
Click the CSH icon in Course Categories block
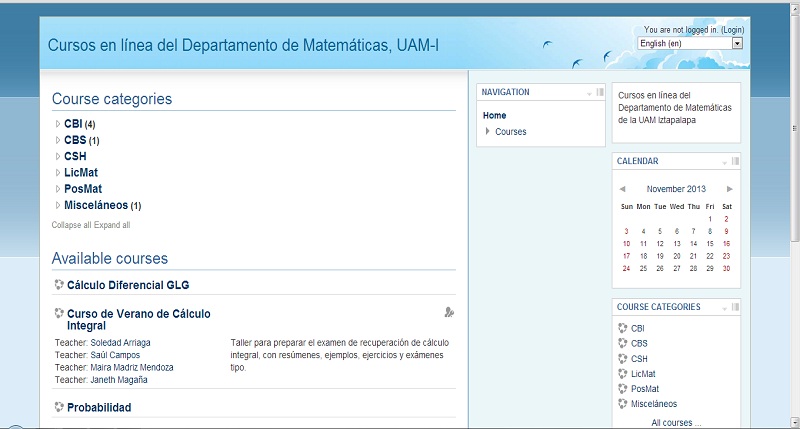point(622,358)
